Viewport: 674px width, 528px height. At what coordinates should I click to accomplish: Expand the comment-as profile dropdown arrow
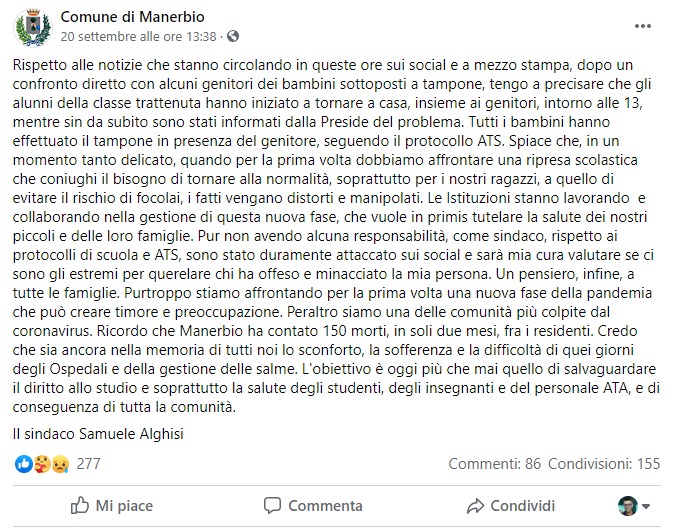click(646, 507)
